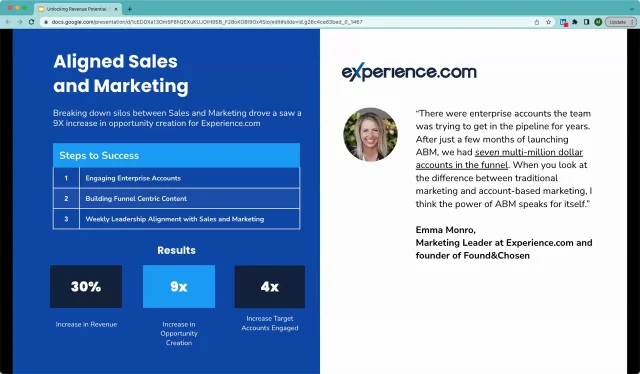Viewport: 640px width, 374px height.
Task: Click the 'Results' heading
Action: [176, 250]
